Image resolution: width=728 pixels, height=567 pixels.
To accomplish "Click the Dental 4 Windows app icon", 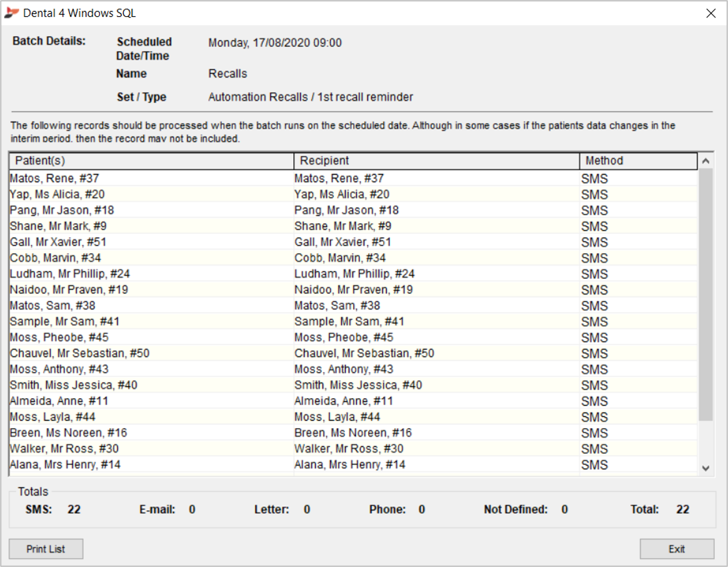I will tap(11, 13).
